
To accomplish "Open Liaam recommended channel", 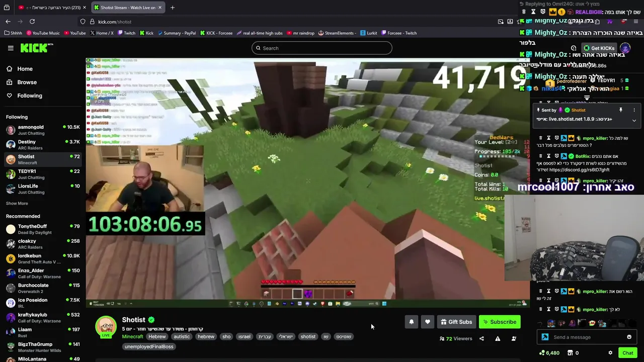I will (43, 332).
